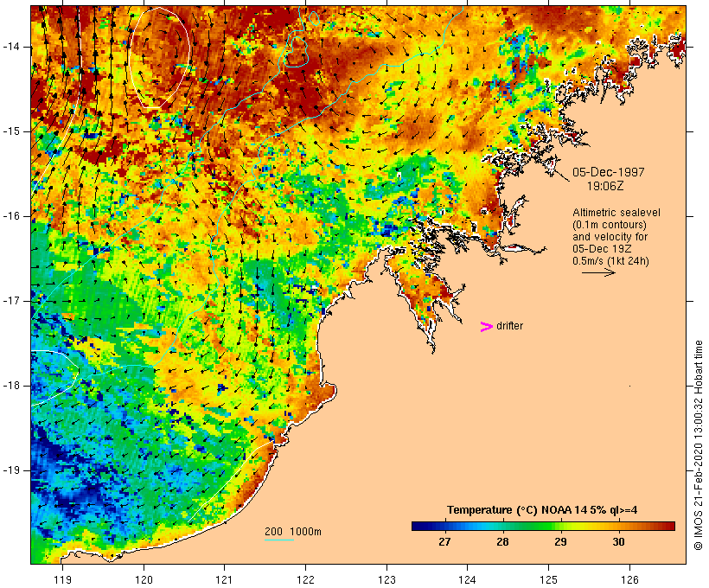
Task: Click the latitude label -16
Action: point(11,216)
